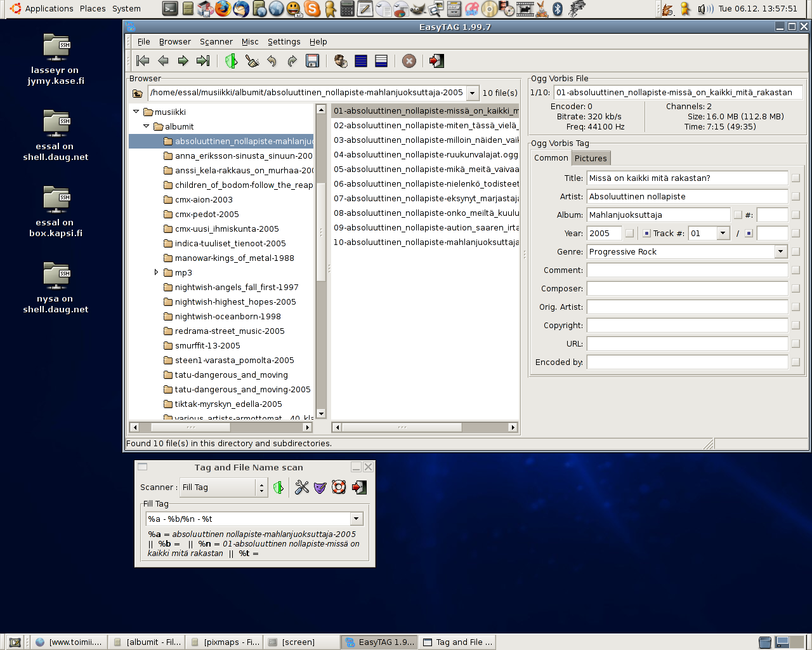Click sequential track numbering button
812x650 pixels.
646,234
